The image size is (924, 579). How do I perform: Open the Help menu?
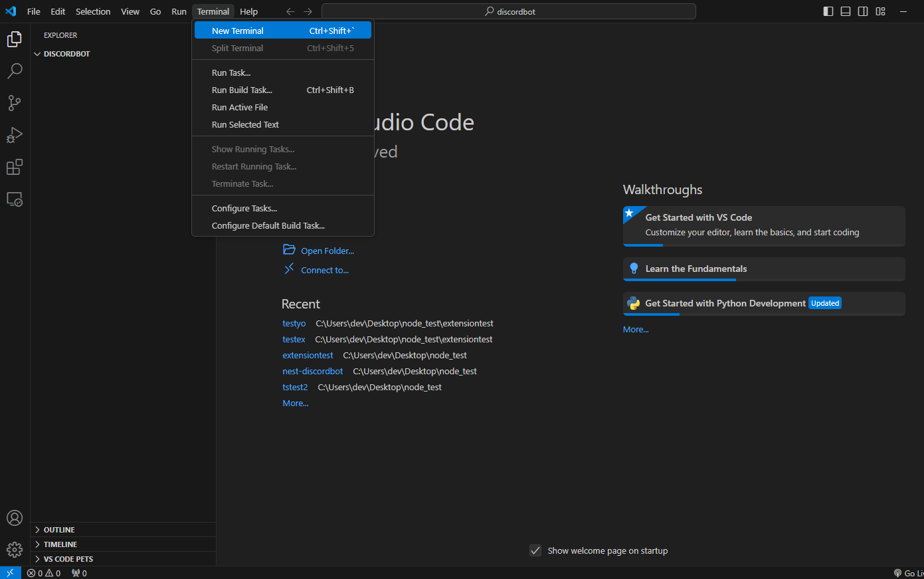248,11
